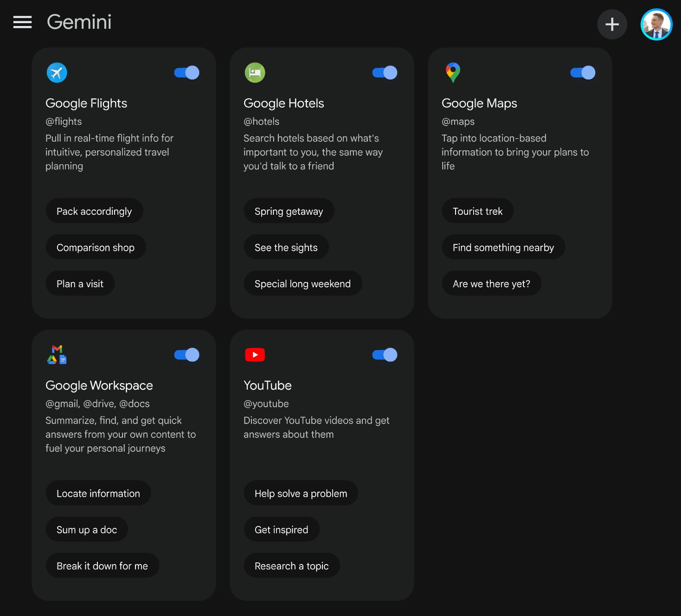This screenshot has width=681, height=616.
Task: Open the hamburger main menu
Action: (22, 22)
